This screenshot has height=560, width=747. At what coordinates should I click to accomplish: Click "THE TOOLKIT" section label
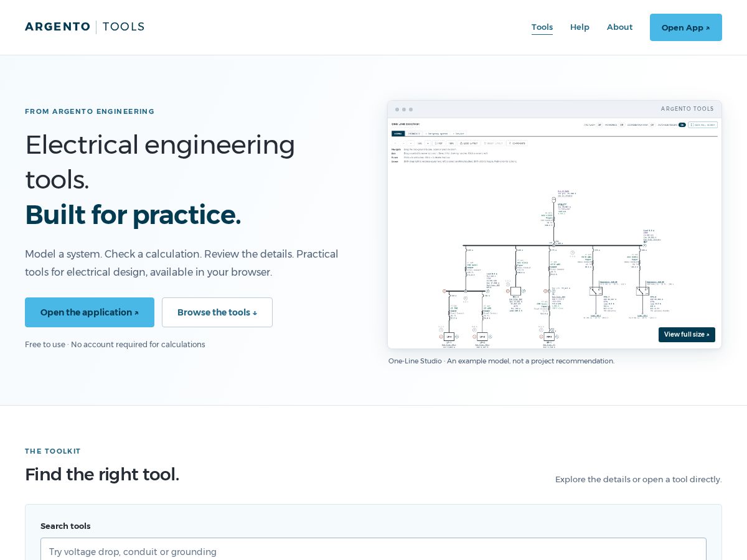click(x=53, y=451)
